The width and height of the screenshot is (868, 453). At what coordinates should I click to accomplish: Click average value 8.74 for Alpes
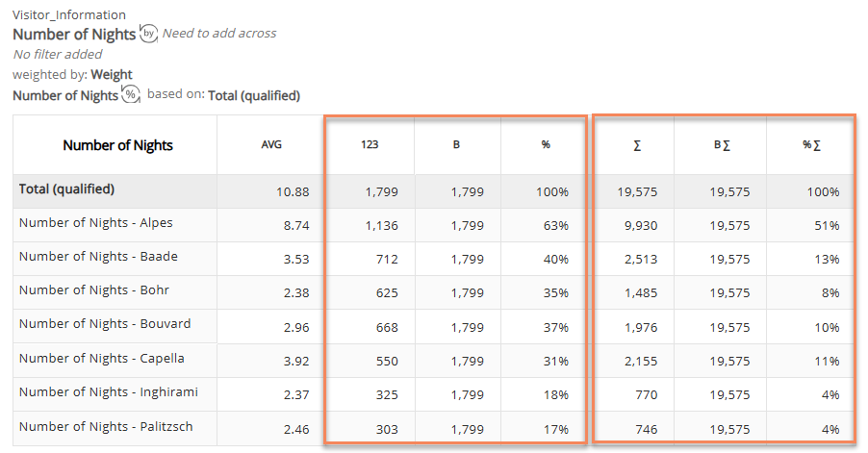pyautogui.click(x=296, y=226)
